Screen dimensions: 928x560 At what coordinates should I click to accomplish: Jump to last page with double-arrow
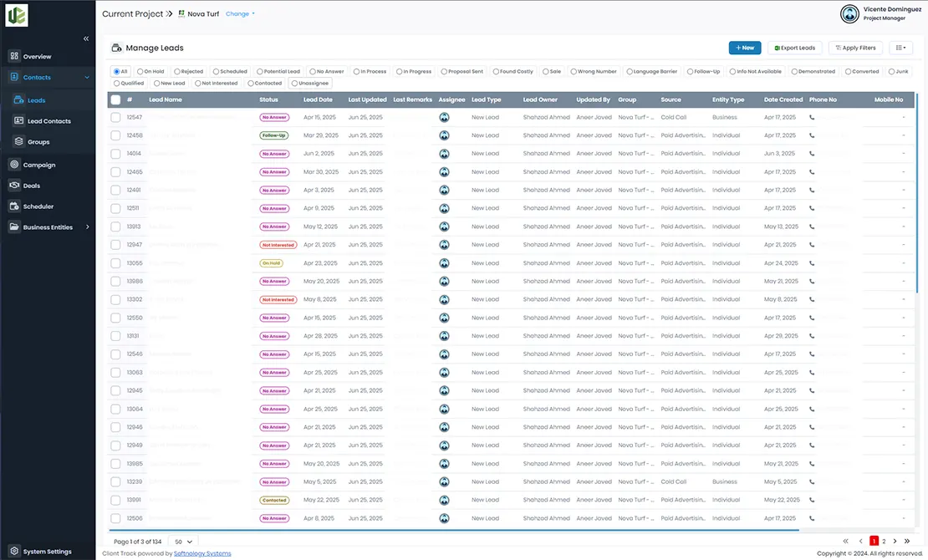906,542
